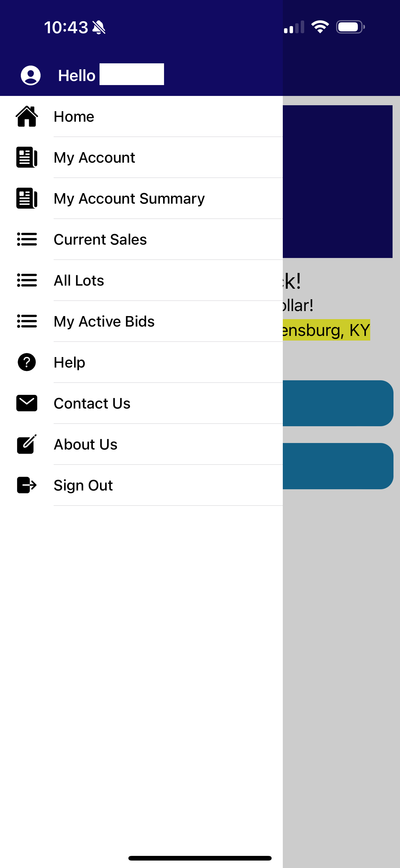400x868 pixels.
Task: Click the list icon beside All Lots
Action: tap(27, 280)
